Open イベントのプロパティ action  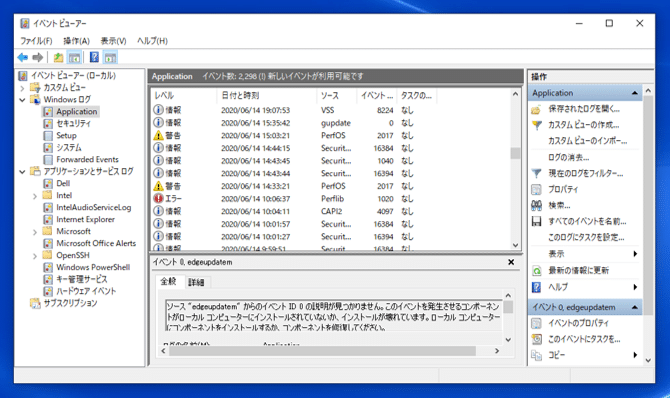tap(579, 323)
